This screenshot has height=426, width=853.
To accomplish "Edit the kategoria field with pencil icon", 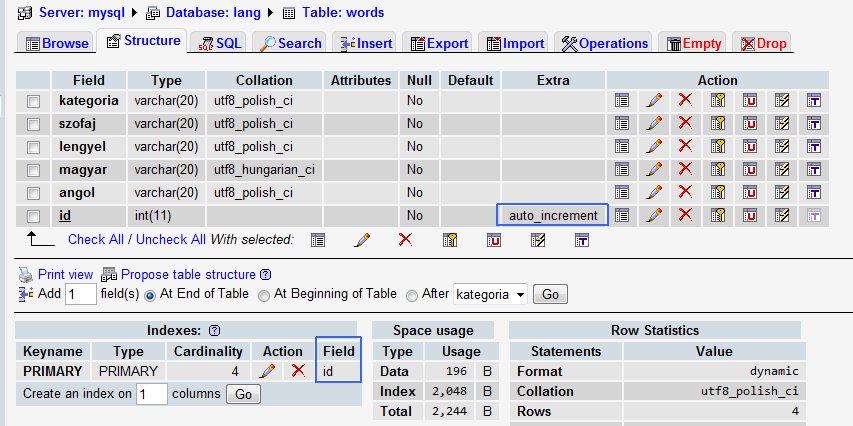I will pos(653,100).
